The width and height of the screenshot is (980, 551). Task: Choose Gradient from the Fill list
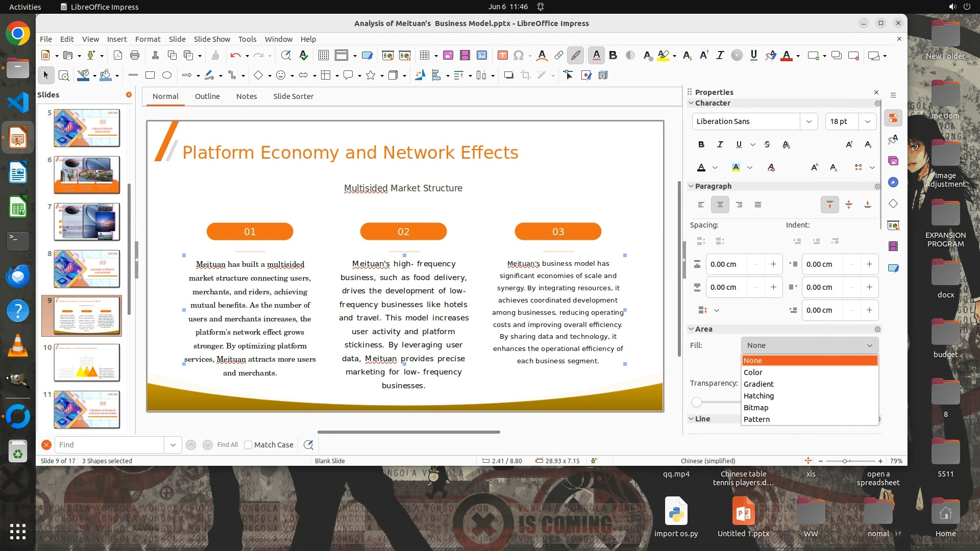[x=758, y=384]
